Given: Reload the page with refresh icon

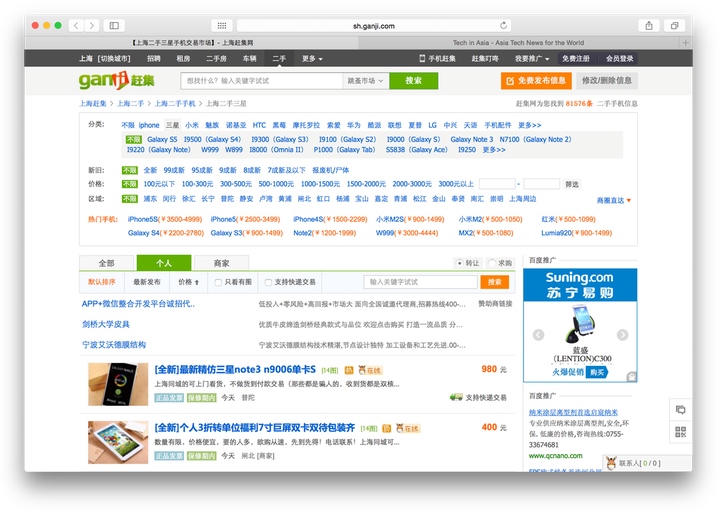Looking at the screenshot, I should (503, 26).
